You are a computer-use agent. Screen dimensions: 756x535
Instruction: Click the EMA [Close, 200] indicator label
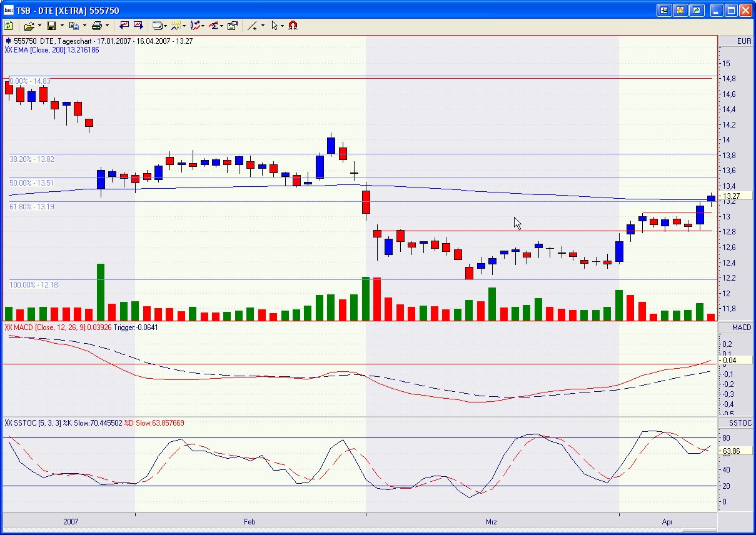53,49
